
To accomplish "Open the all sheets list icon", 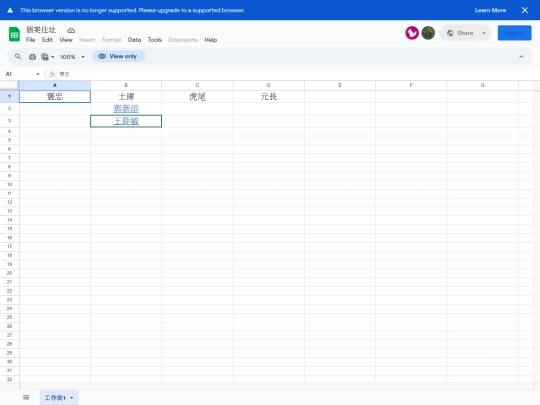I will click(x=26, y=397).
